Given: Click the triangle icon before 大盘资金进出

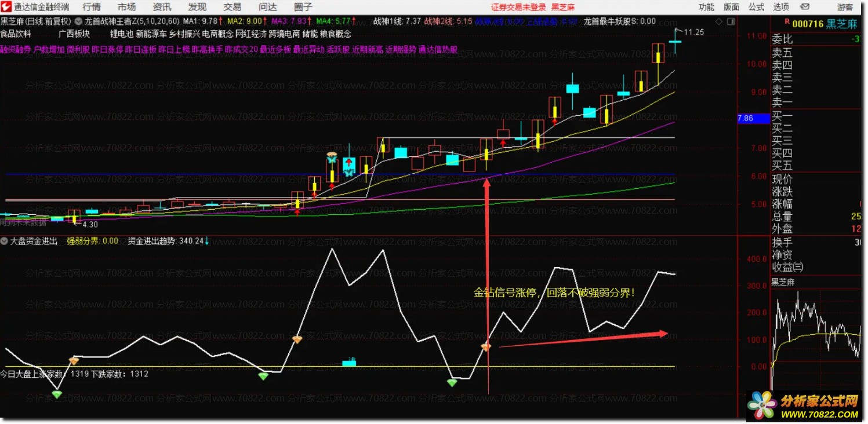Looking at the screenshot, I should (5, 241).
